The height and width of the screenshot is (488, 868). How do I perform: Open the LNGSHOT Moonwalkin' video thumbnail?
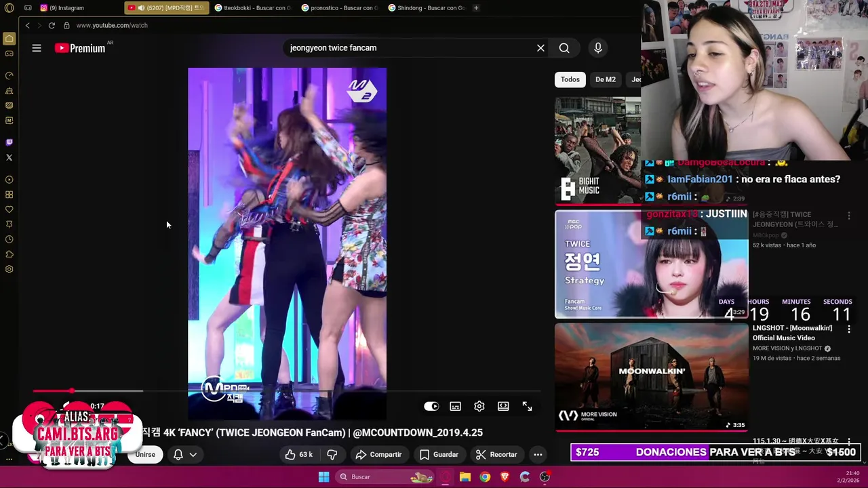tap(652, 377)
